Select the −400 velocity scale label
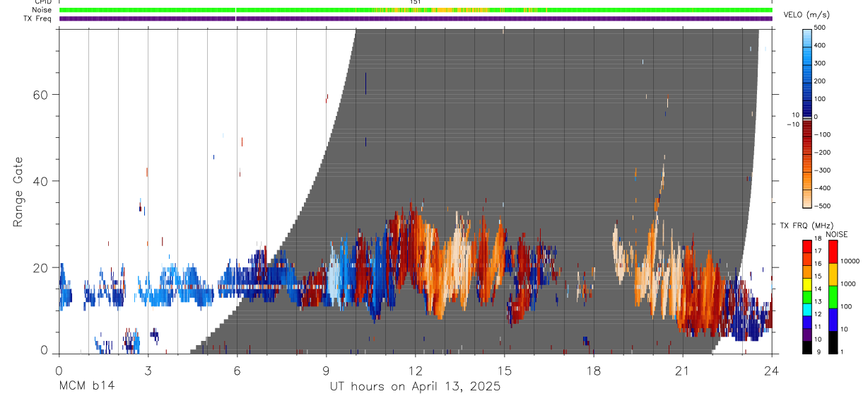Screen dimensions: 868x401 pos(821,188)
